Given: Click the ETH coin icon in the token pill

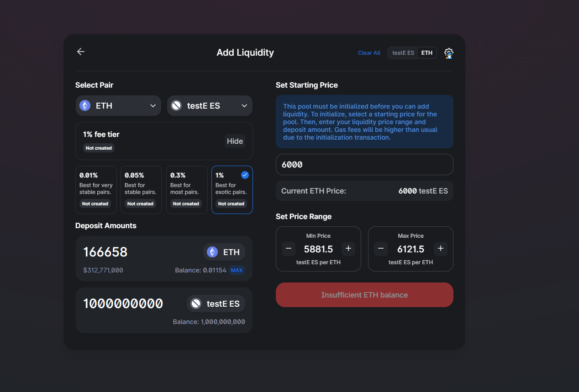Looking at the screenshot, I should click(x=211, y=251).
